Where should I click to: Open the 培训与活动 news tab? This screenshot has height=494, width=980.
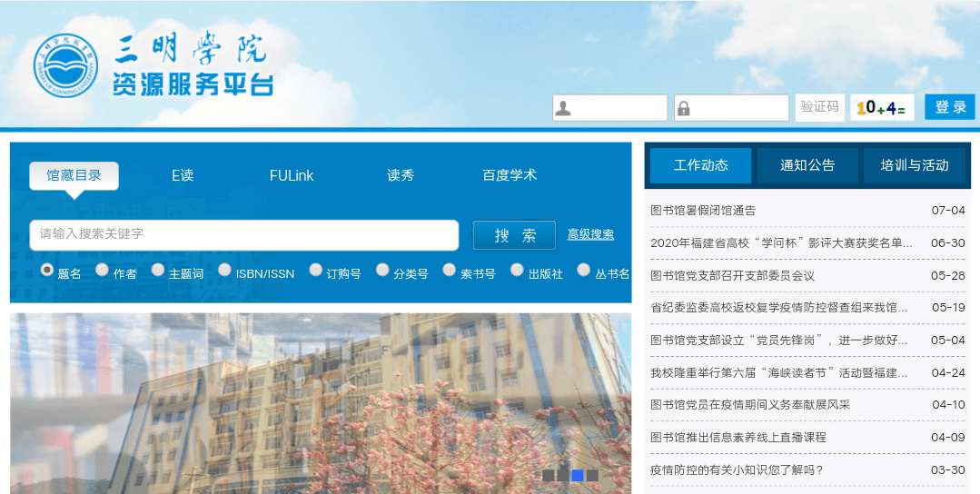coord(915,165)
